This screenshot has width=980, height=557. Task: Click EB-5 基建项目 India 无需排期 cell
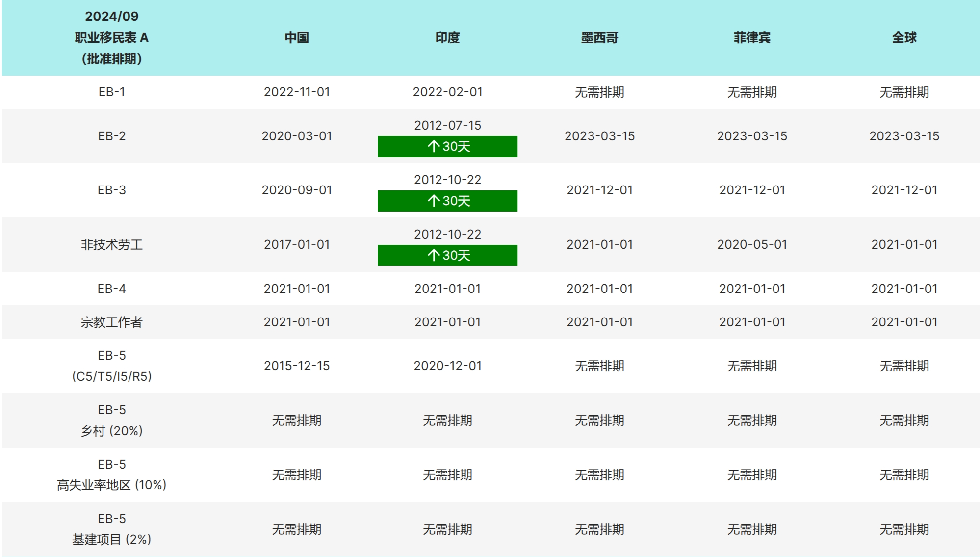point(447,529)
